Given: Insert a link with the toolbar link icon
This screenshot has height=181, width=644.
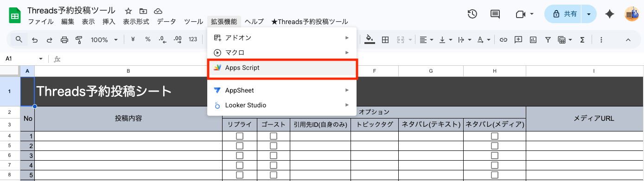Looking at the screenshot, I should (x=503, y=40).
